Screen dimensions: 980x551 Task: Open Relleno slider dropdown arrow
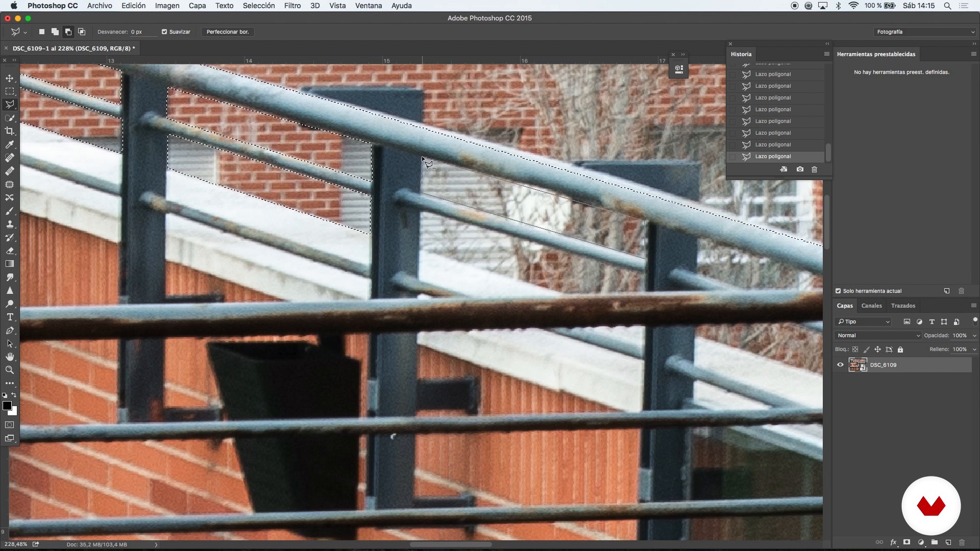(974, 349)
